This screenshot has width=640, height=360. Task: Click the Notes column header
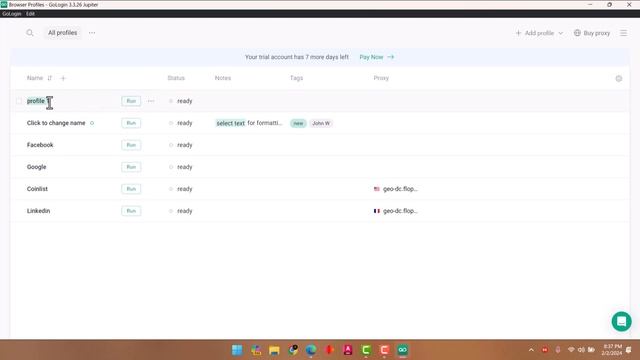(x=223, y=78)
